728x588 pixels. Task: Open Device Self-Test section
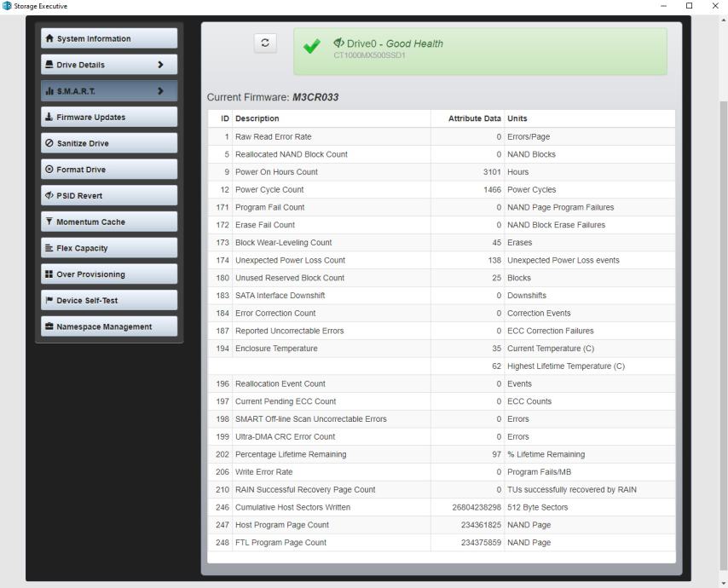109,300
